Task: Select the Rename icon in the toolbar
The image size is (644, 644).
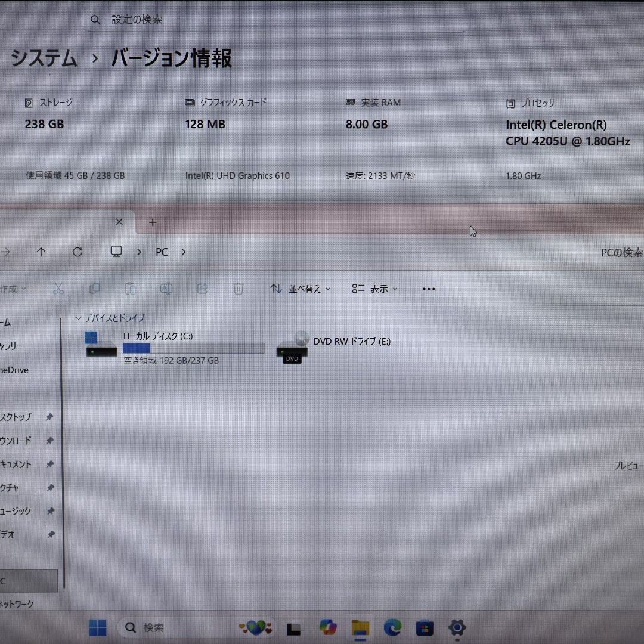Action: coord(167,289)
